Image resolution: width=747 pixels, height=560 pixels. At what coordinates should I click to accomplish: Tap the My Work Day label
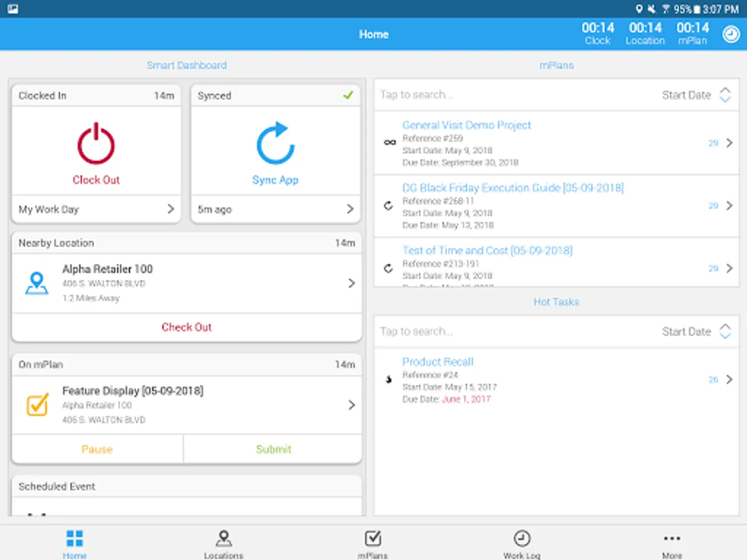tap(49, 209)
